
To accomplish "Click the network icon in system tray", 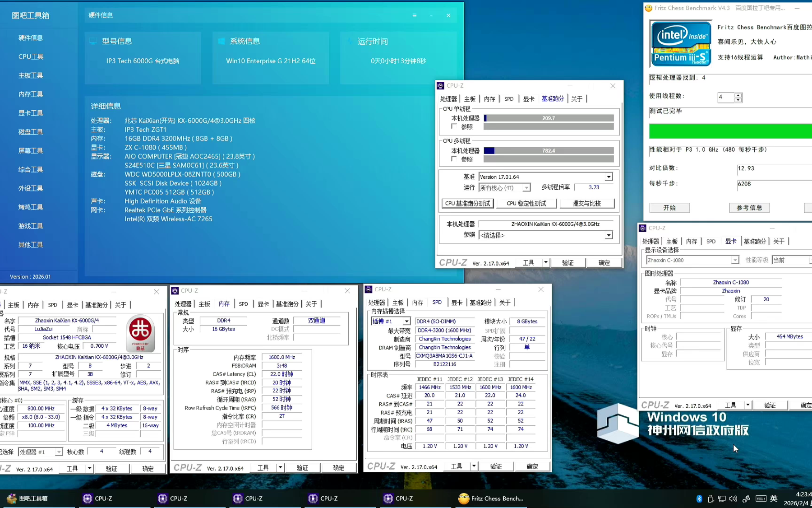I will pyautogui.click(x=722, y=499).
